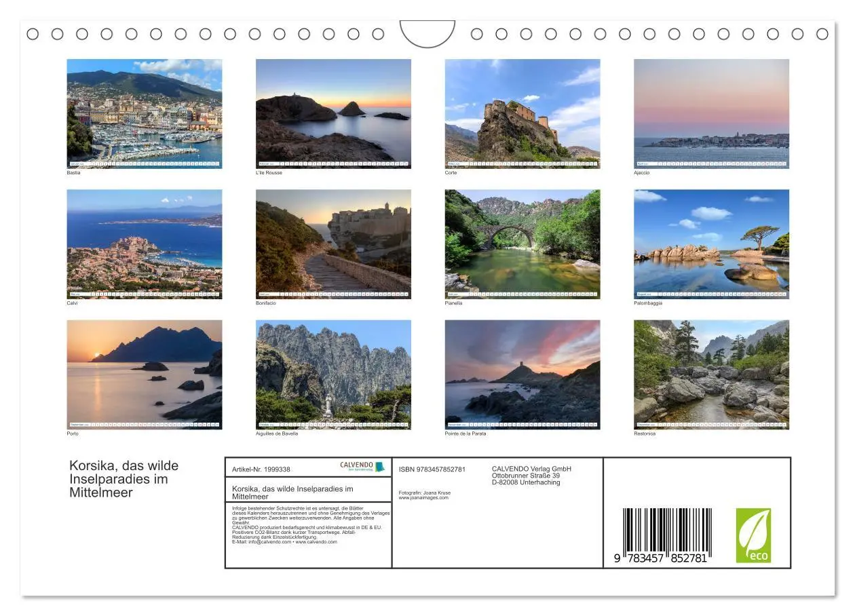Select the Calvi coastline thumbnail
Viewport: 855px width, 616px height.
(145, 244)
